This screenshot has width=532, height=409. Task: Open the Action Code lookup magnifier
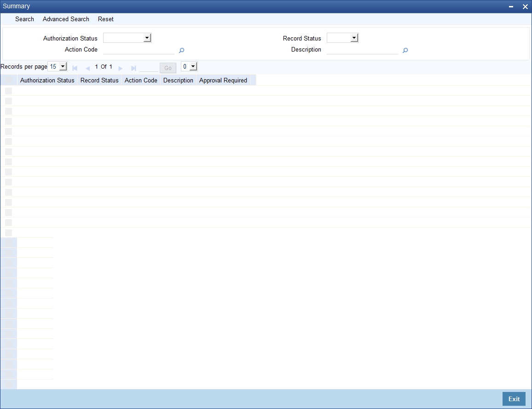tap(181, 50)
